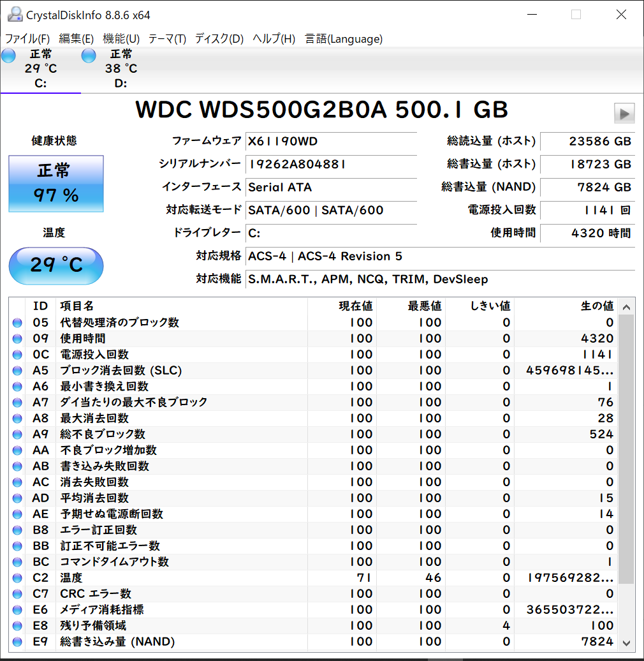
Task: Select the raw value 524 of 総不良ブロック数
Action: (x=601, y=434)
